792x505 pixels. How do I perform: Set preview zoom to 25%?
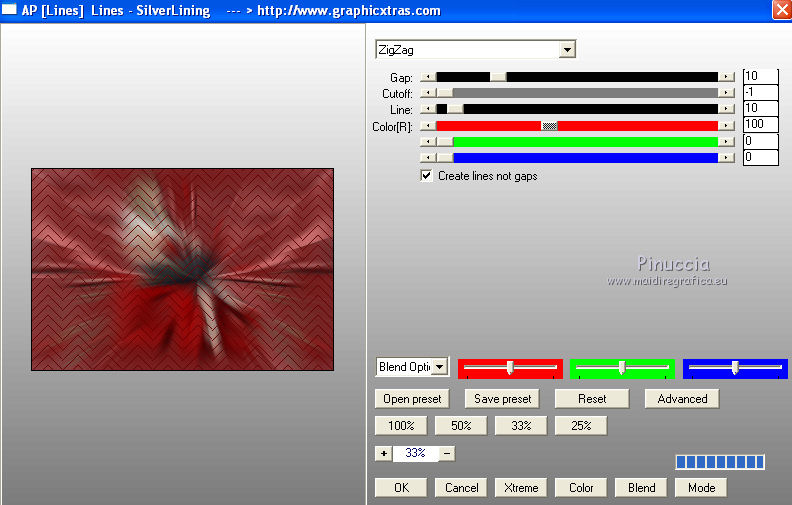click(x=581, y=426)
